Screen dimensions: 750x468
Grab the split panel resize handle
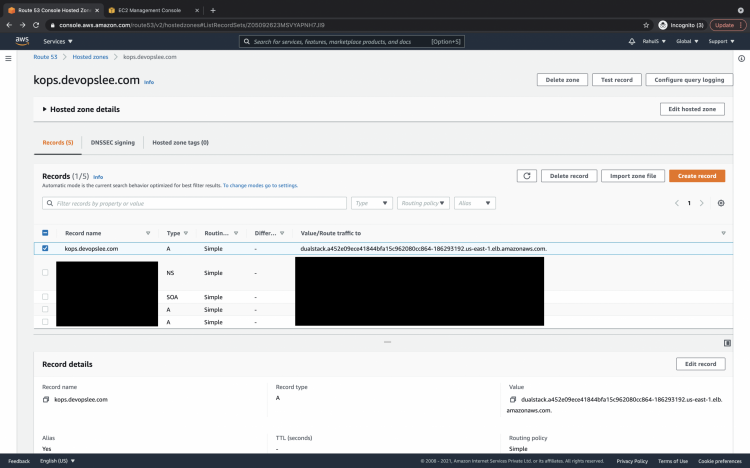387,342
